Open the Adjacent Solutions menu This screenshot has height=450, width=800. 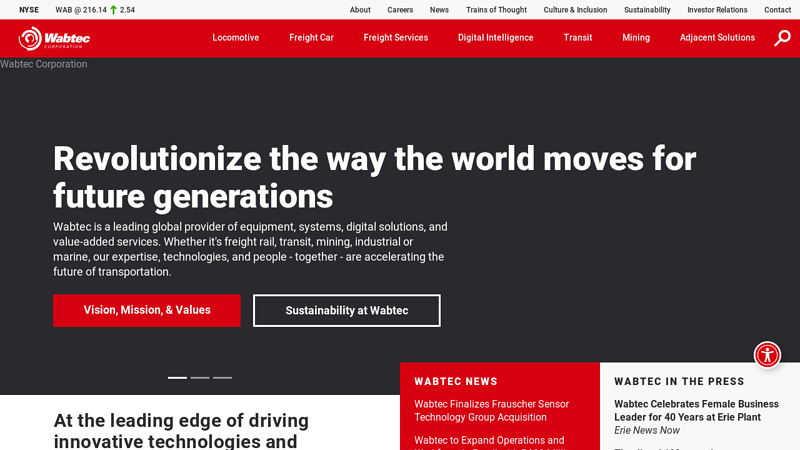click(x=717, y=38)
